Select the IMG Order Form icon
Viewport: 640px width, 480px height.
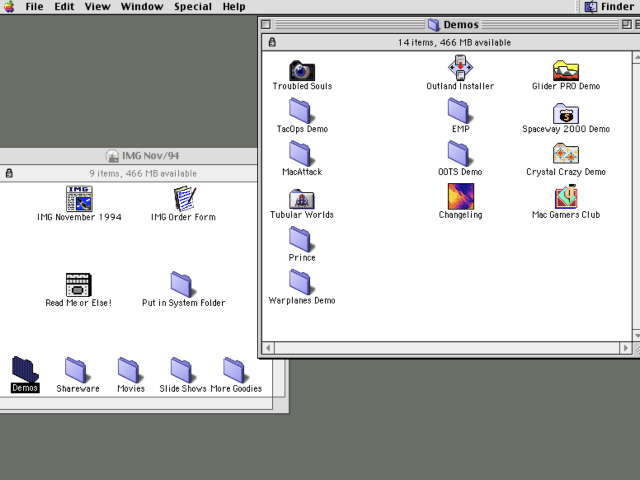coord(184,199)
